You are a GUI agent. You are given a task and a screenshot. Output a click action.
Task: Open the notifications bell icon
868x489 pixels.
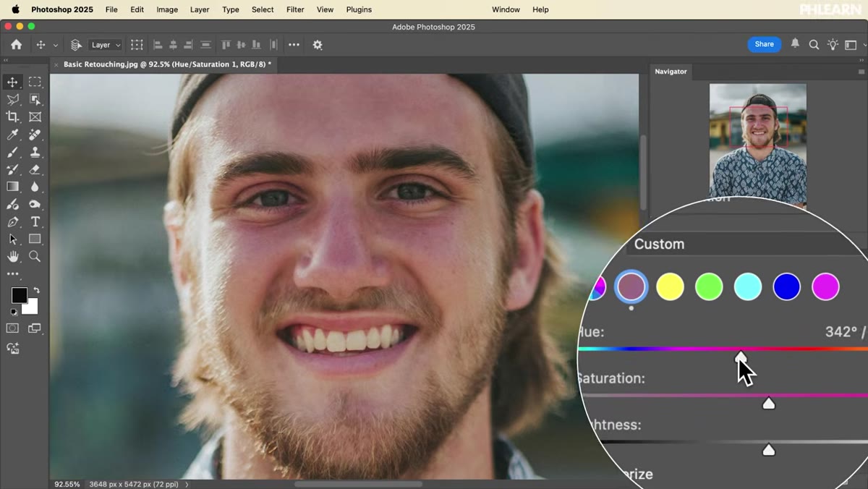coord(795,43)
